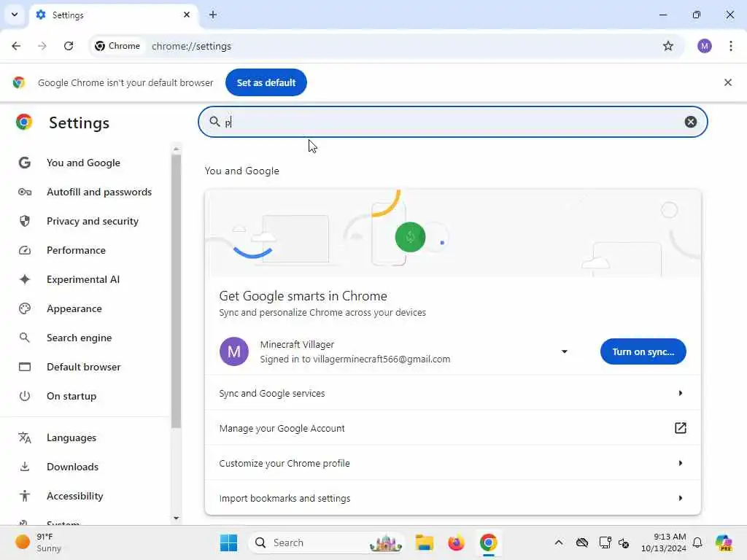Dismiss the default browser notification bar
The image size is (747, 560).
(727, 82)
